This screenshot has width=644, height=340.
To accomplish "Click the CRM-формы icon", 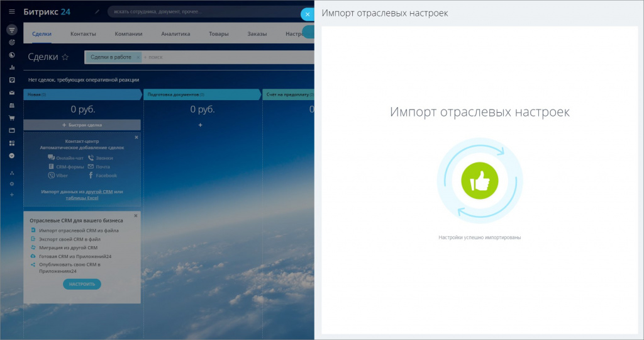I will [51, 166].
